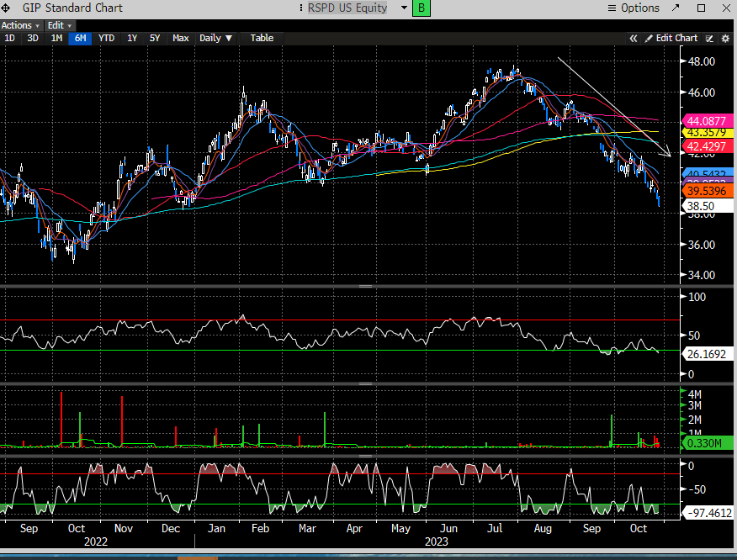
Task: Open the Options hamburger menu
Action: [x=633, y=8]
